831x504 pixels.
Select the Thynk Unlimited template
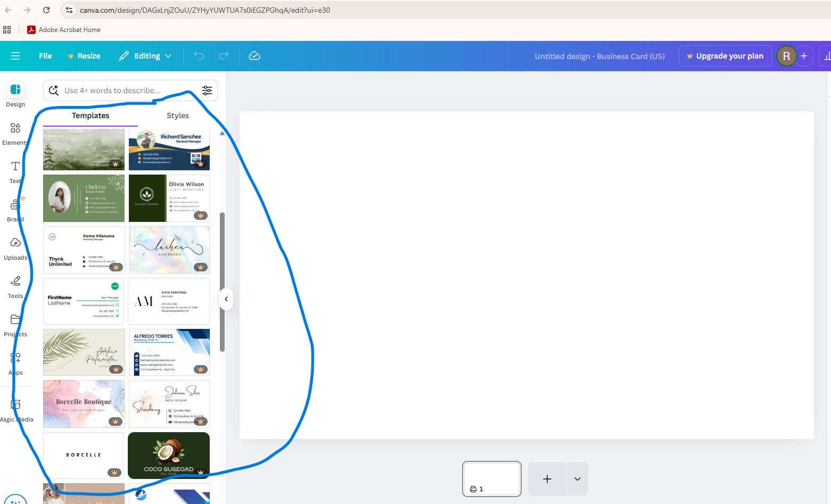84,250
